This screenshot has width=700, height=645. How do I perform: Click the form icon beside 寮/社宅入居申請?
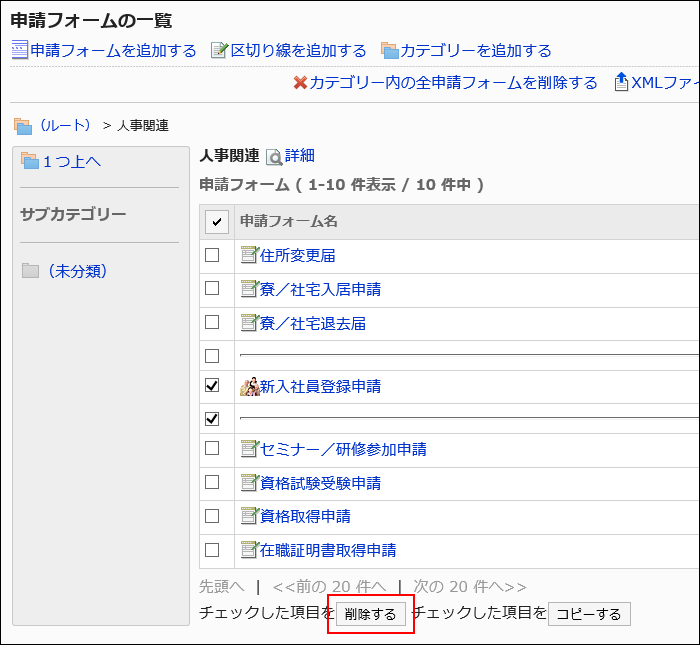point(250,289)
